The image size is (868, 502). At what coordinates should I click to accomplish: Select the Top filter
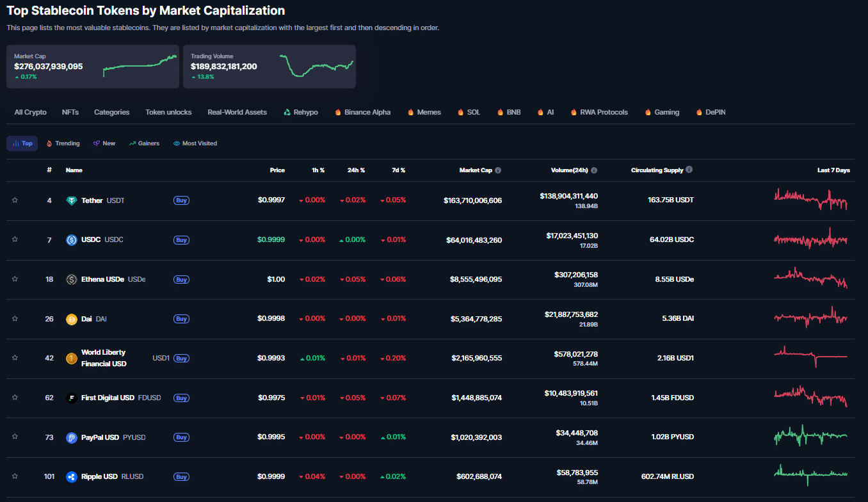pos(22,143)
